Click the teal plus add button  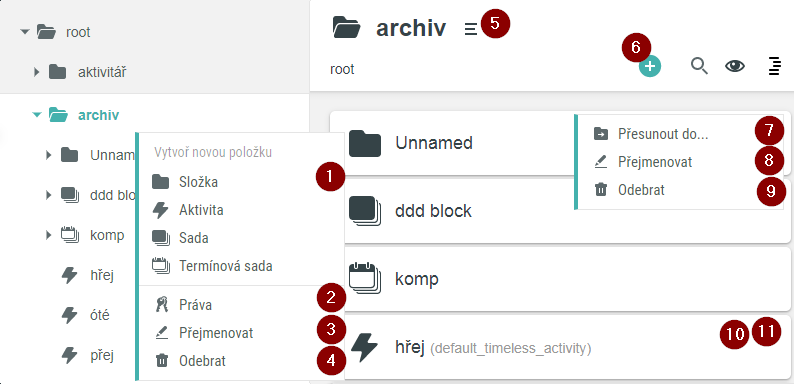tap(650, 66)
